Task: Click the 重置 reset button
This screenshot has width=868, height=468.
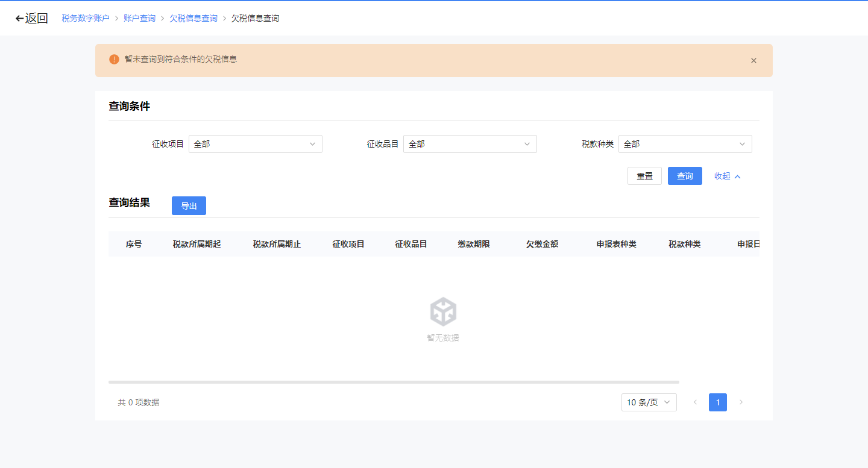Action: point(644,176)
